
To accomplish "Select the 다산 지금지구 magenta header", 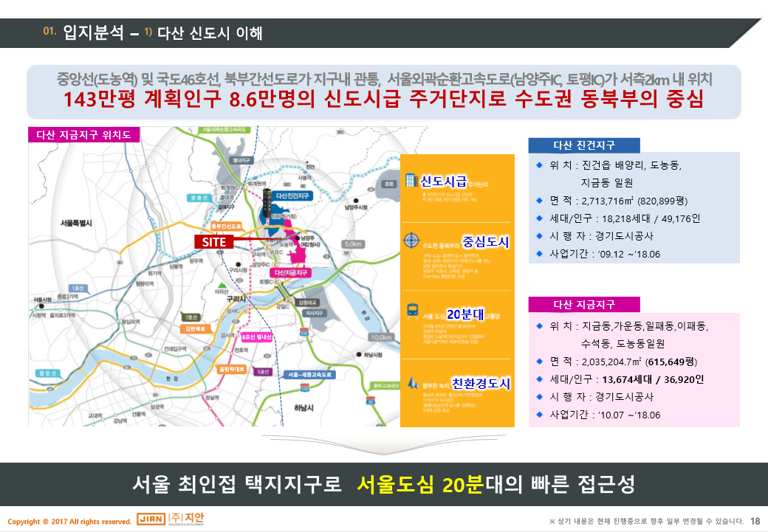I will pos(584,305).
